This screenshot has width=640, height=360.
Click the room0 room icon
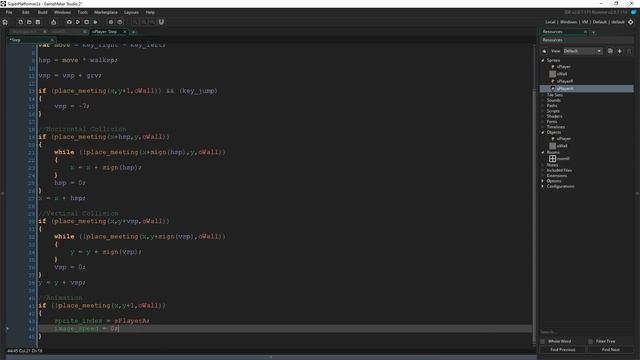[x=552, y=158]
